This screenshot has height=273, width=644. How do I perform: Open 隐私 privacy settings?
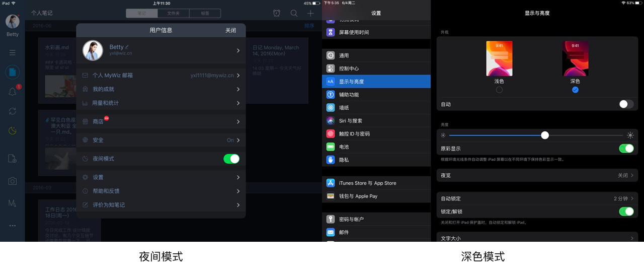pyautogui.click(x=376, y=160)
